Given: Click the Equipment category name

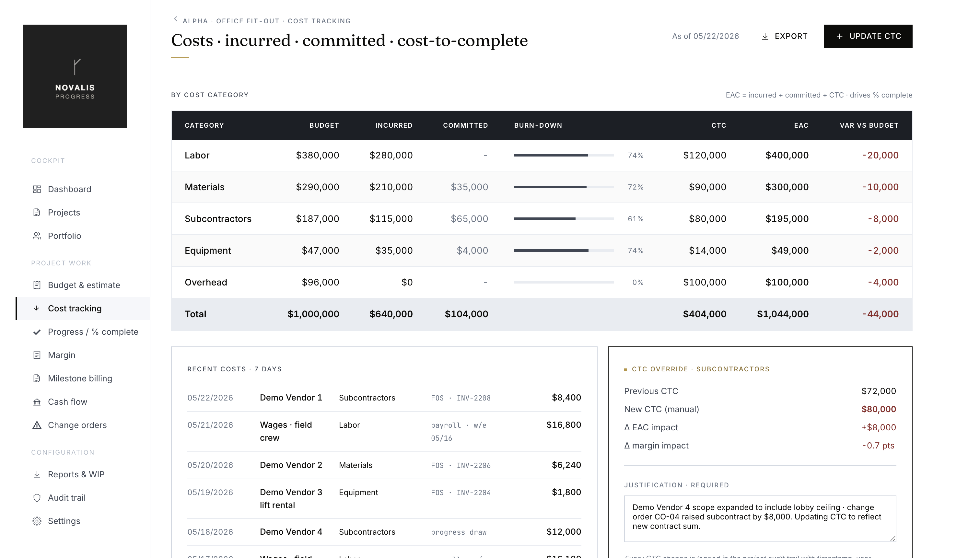Looking at the screenshot, I should pyautogui.click(x=208, y=250).
